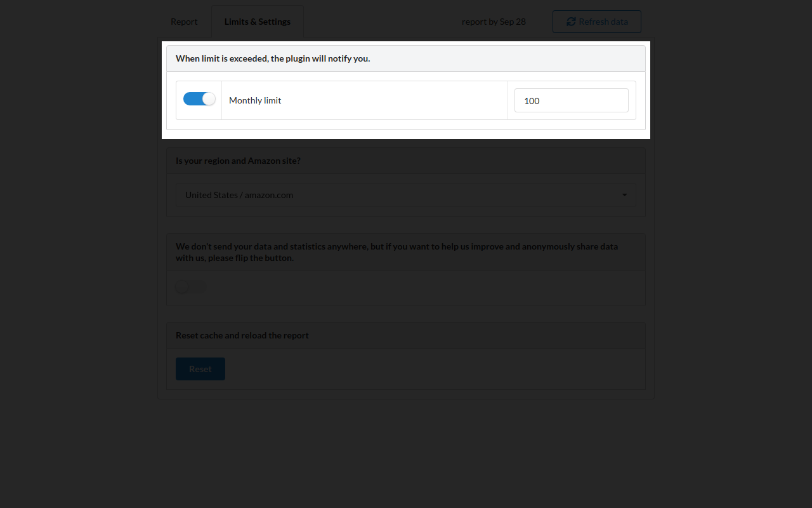
Task: Click the blank area right of the Reset button
Action: click(431, 369)
